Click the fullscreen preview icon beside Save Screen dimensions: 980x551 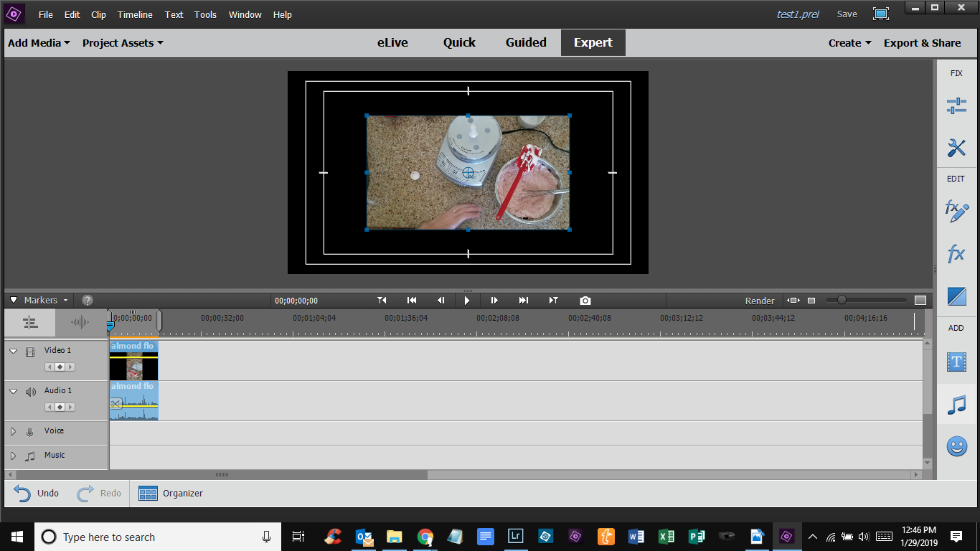[881, 14]
